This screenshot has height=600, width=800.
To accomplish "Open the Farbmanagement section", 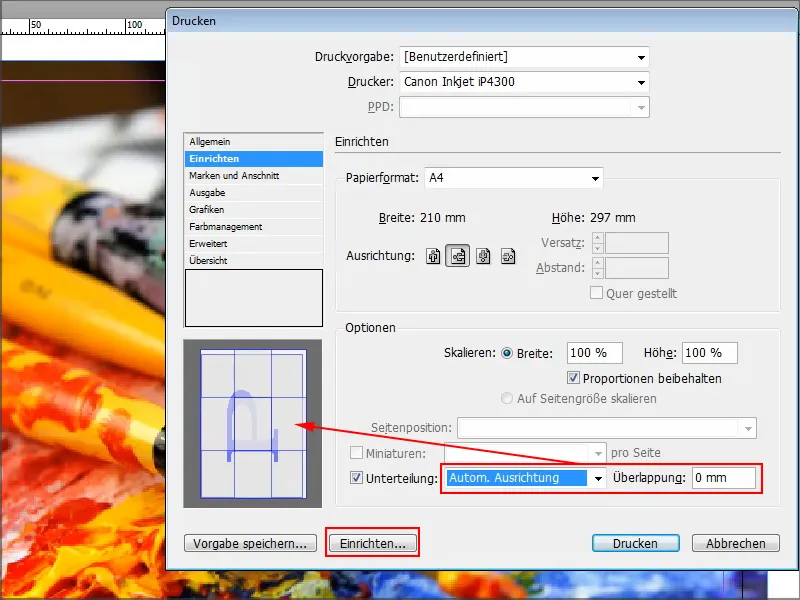I will [x=254, y=227].
